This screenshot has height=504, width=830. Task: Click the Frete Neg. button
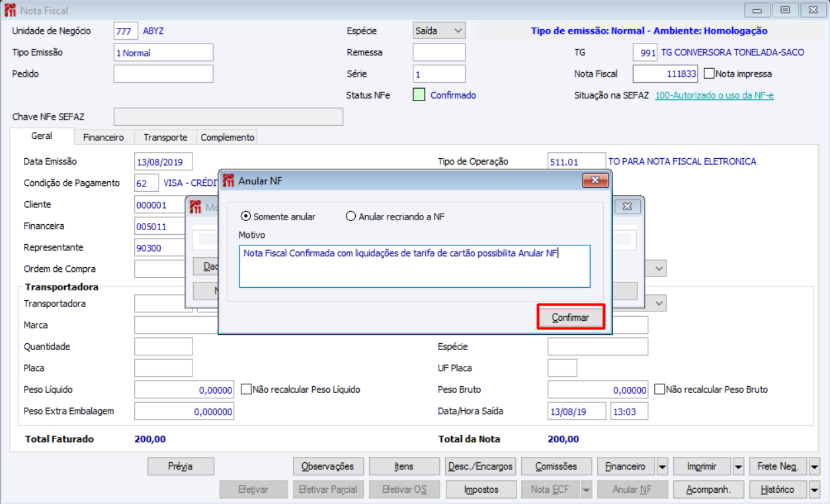click(778, 466)
